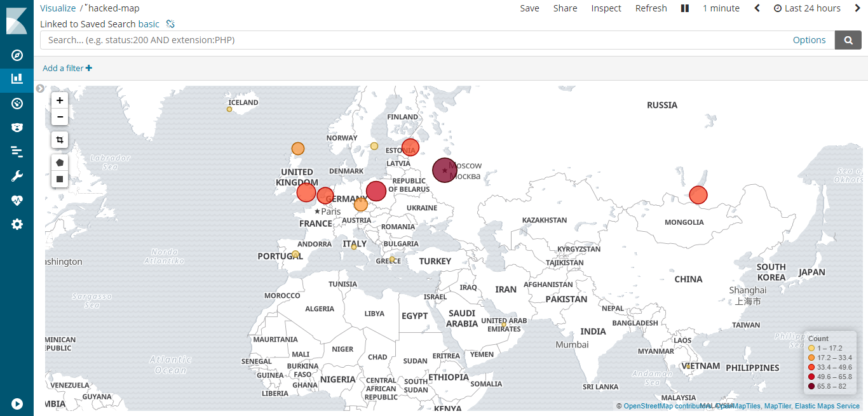Collapse the visualization panel with the side chevron
Viewport: 868px width, 416px height.
coord(40,88)
